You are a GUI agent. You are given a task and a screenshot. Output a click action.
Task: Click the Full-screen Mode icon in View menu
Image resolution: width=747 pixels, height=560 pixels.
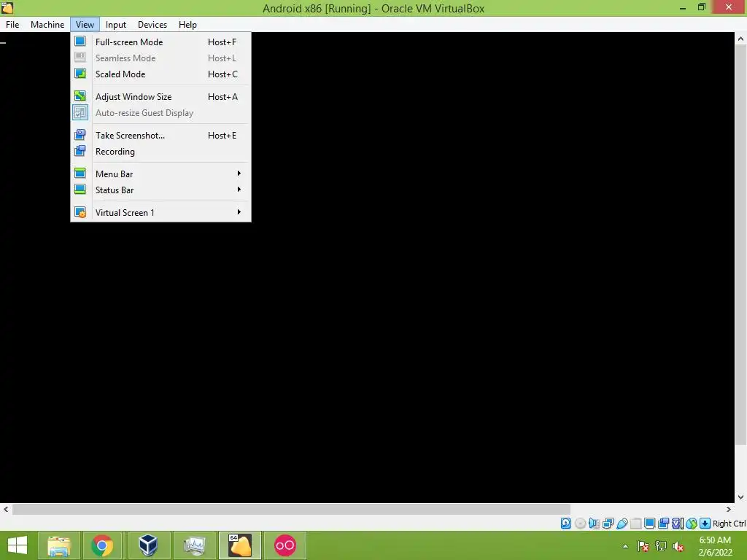(x=80, y=42)
